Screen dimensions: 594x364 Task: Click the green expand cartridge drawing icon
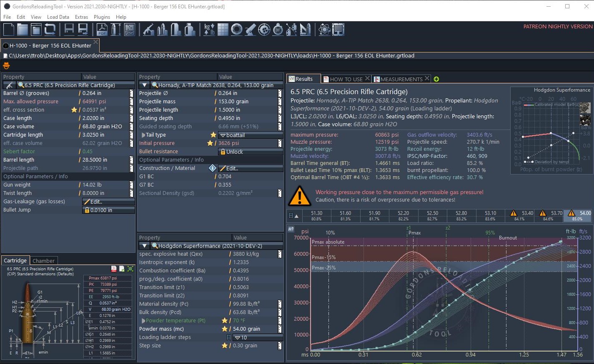pos(130,269)
